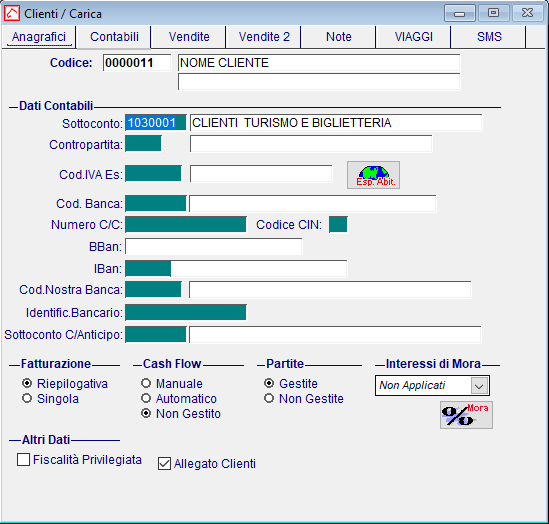549x524 pixels.
Task: Click the Cod.Nostra Banca description field
Action: pyautogui.click(x=330, y=289)
